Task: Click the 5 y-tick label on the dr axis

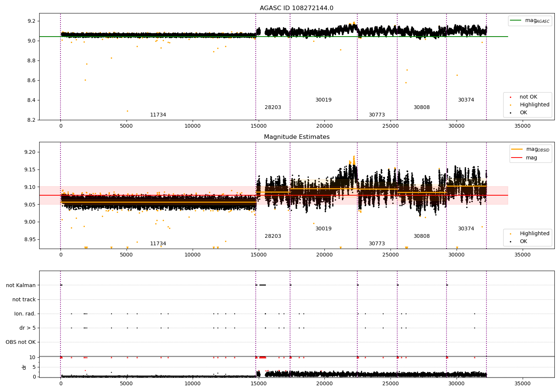Action: (34, 367)
